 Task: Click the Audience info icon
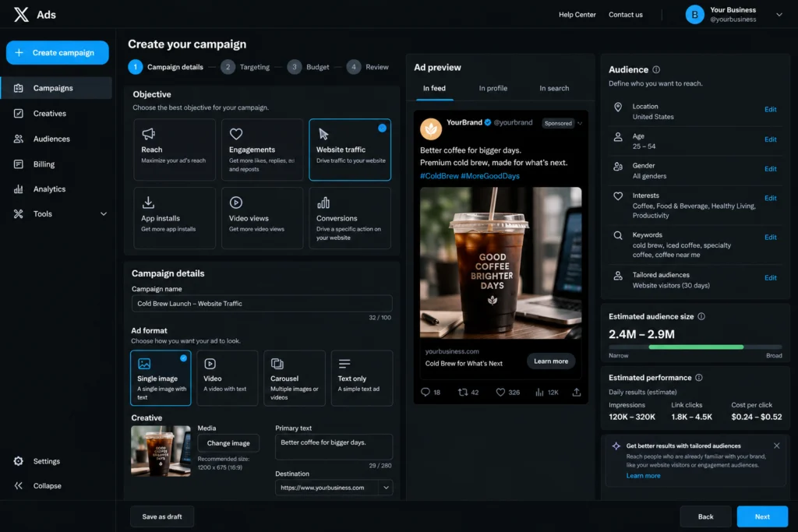click(656, 69)
